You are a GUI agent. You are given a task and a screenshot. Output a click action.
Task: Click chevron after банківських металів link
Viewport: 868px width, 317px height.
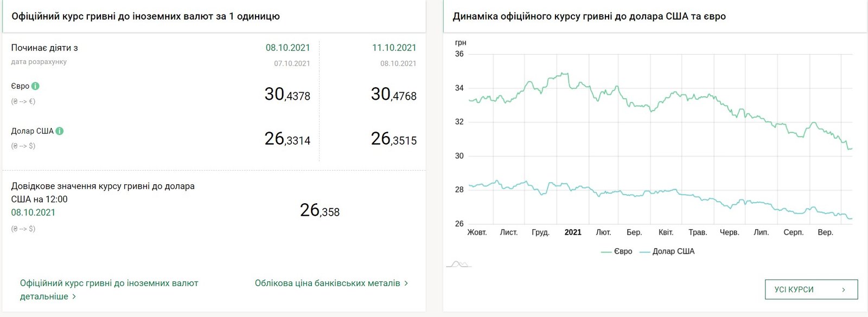pos(405,282)
